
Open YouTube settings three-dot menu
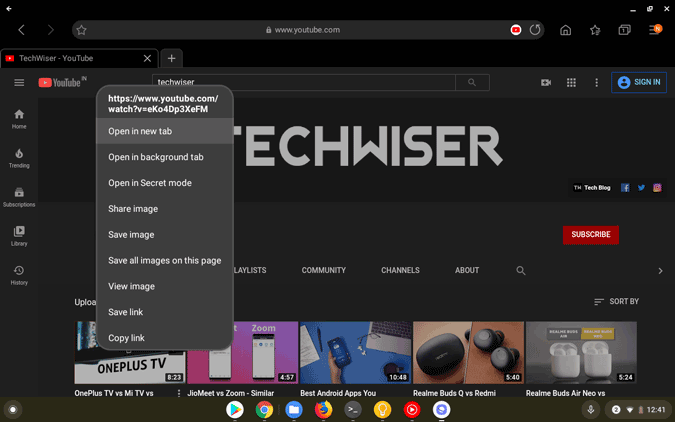(x=596, y=82)
